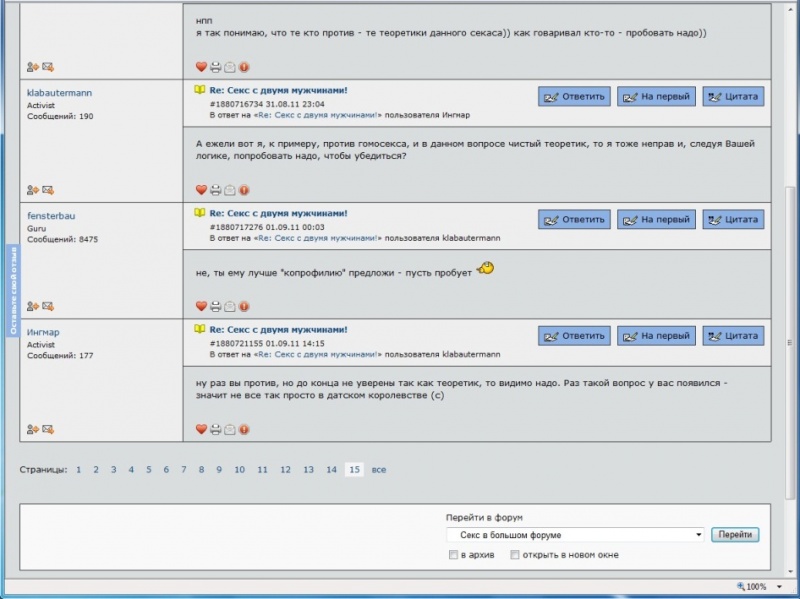This screenshot has width=800, height=599.
Task: Click the printer icon under fensterbau's post
Action: tap(215, 306)
